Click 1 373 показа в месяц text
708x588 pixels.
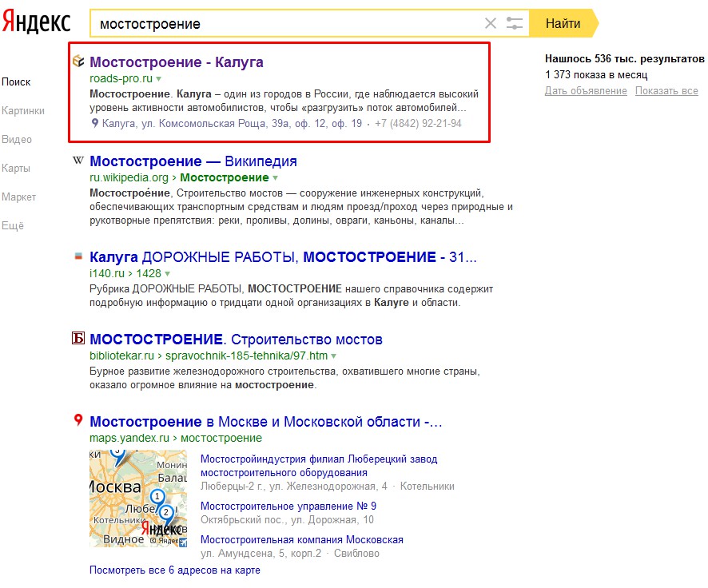596,75
